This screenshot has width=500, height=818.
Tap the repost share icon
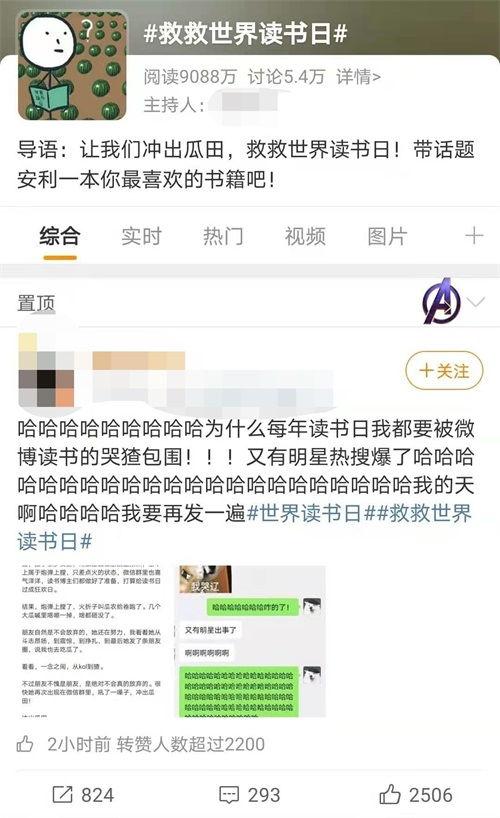click(x=62, y=795)
